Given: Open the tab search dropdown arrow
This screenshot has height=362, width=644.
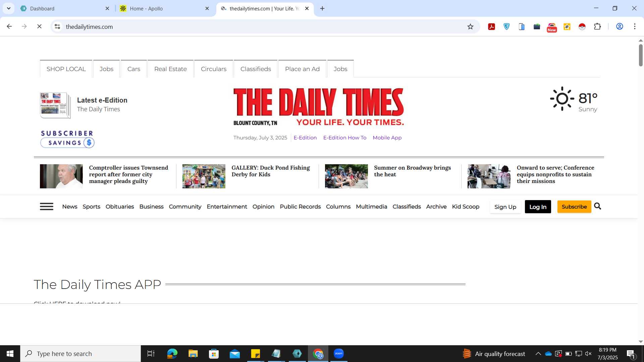Looking at the screenshot, I should point(9,8).
